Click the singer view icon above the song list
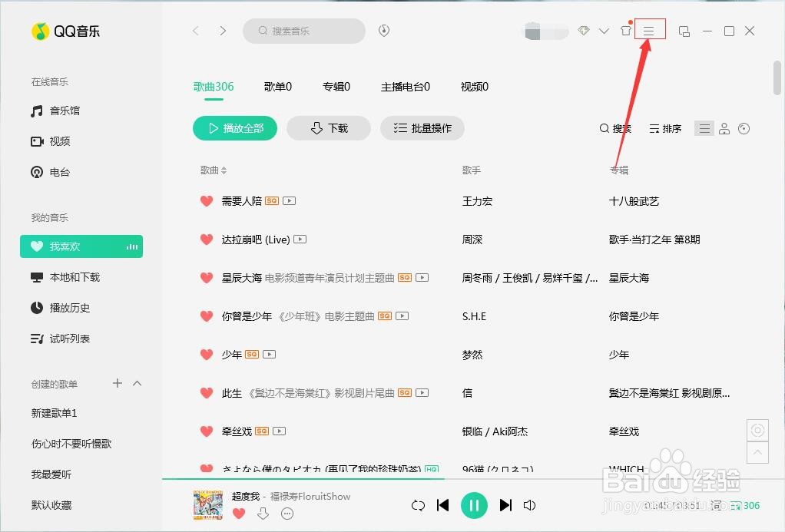This screenshot has width=785, height=532. [x=724, y=128]
